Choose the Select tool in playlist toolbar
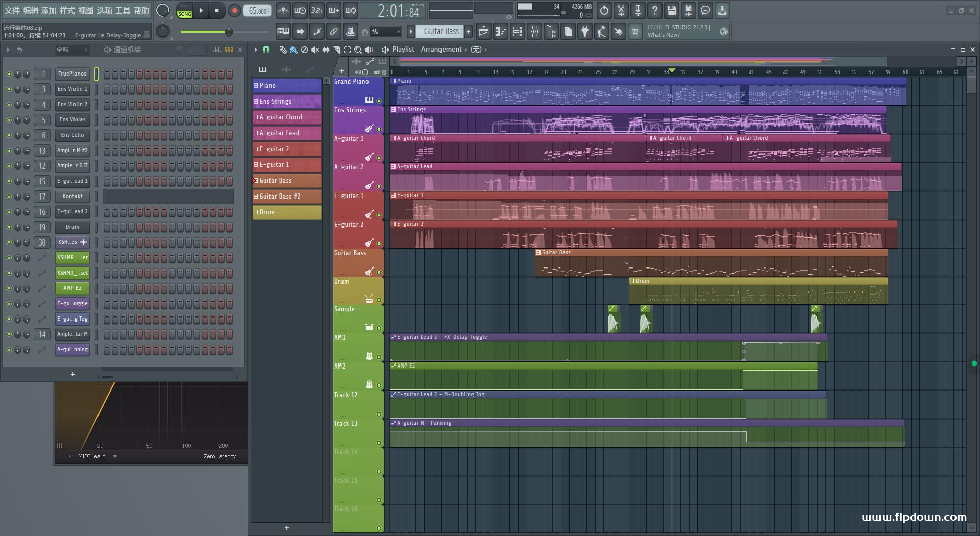This screenshot has width=980, height=536. [x=347, y=50]
